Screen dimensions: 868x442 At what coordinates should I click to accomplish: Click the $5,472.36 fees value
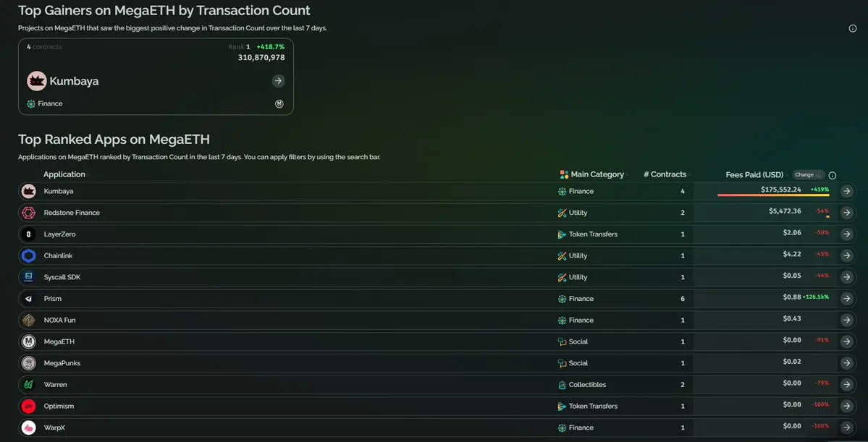pyautogui.click(x=785, y=211)
